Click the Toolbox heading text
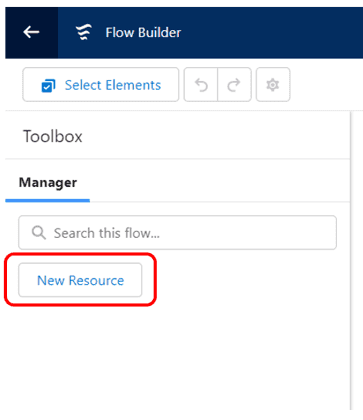The height and width of the screenshot is (420, 363). click(53, 136)
